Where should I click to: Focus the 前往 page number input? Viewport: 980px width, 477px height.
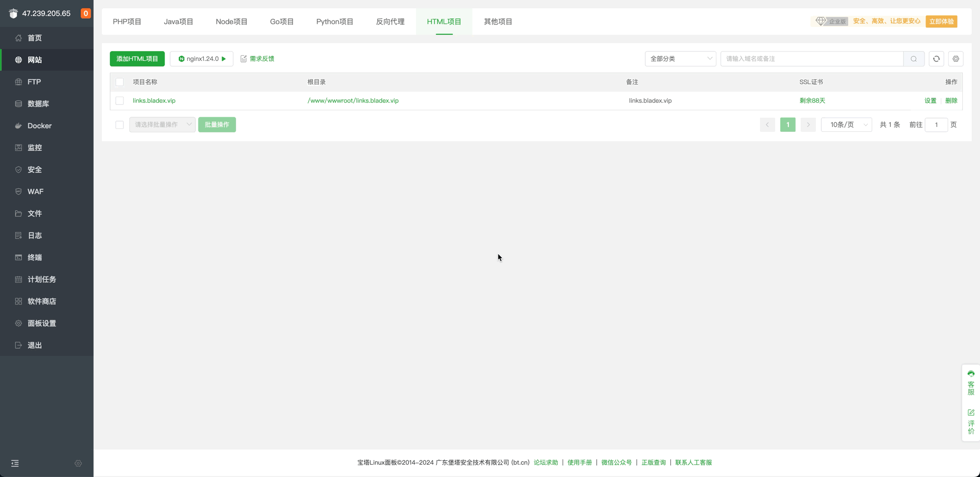pyautogui.click(x=936, y=125)
